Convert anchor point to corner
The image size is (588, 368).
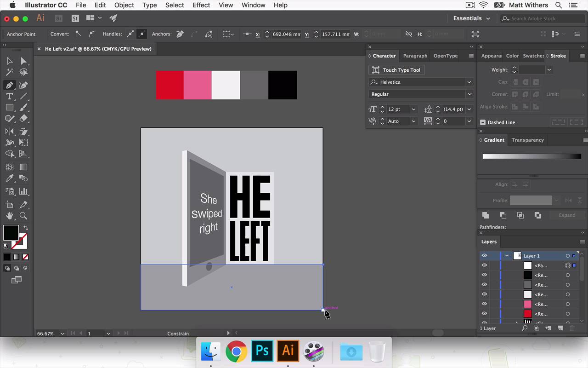tap(78, 34)
